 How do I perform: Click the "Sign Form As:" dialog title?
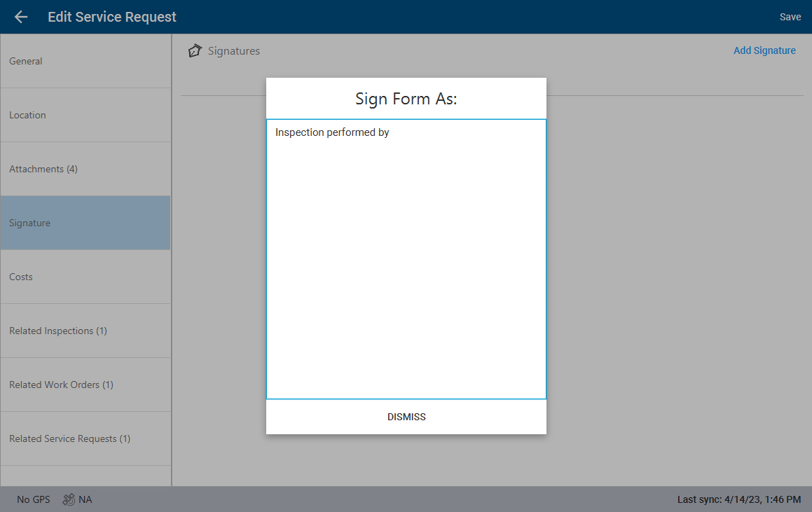[406, 99]
